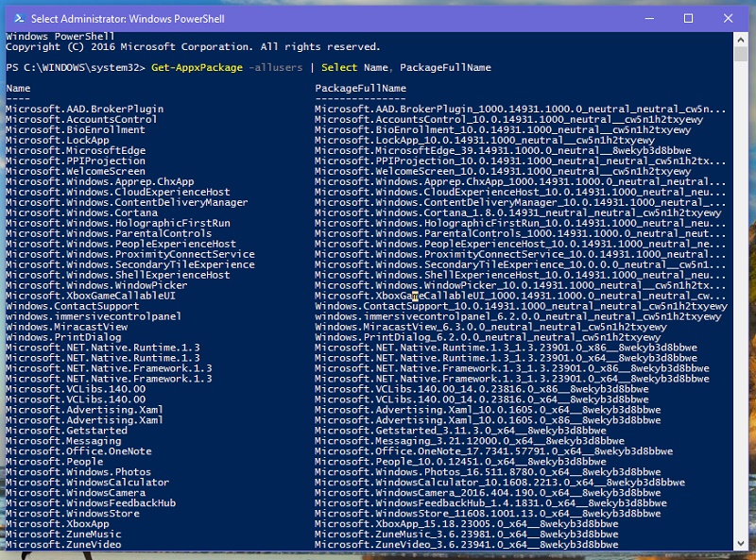
Task: Click 'Microsoft.Windows.Apprep.ChxApp' in Name column
Action: 100,181
